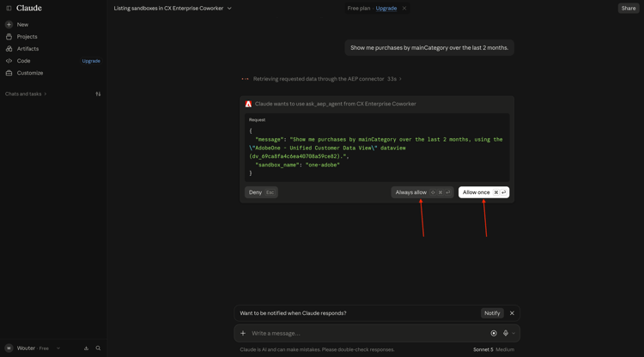
Task: Open the Wouter account menu
Action: click(33, 348)
